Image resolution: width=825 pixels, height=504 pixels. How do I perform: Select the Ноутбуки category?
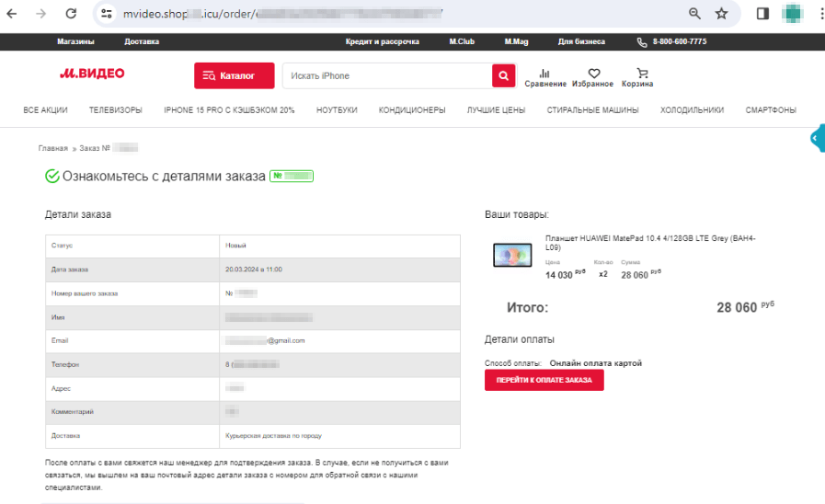coord(337,110)
